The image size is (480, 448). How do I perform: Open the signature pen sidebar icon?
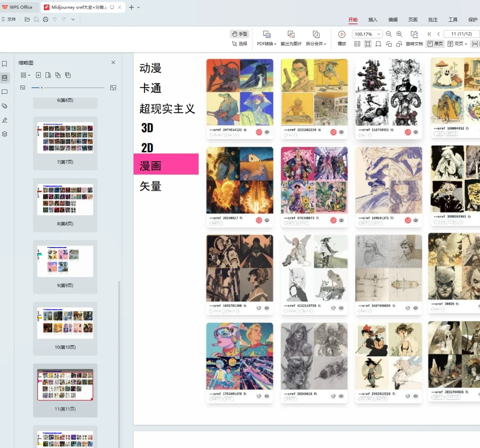[5, 120]
